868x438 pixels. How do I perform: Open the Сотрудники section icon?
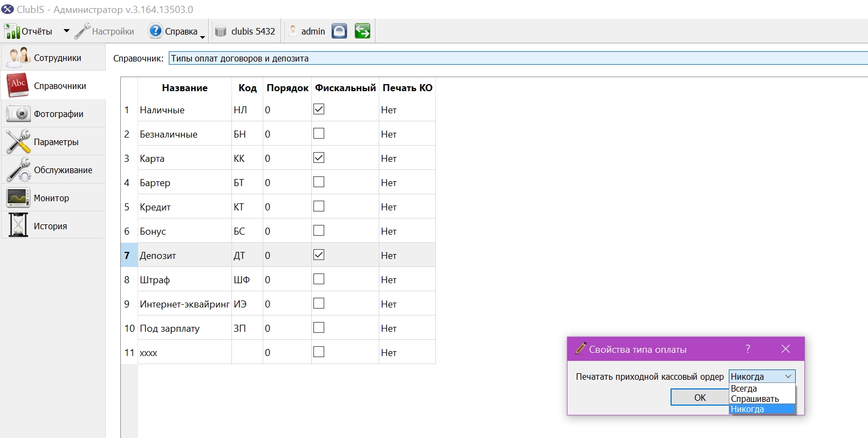pos(19,57)
